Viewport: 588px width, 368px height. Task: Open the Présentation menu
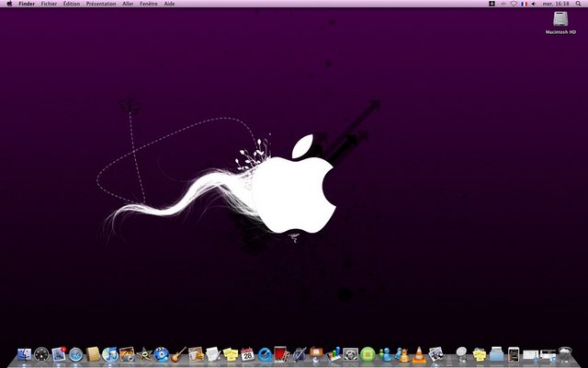tap(101, 4)
